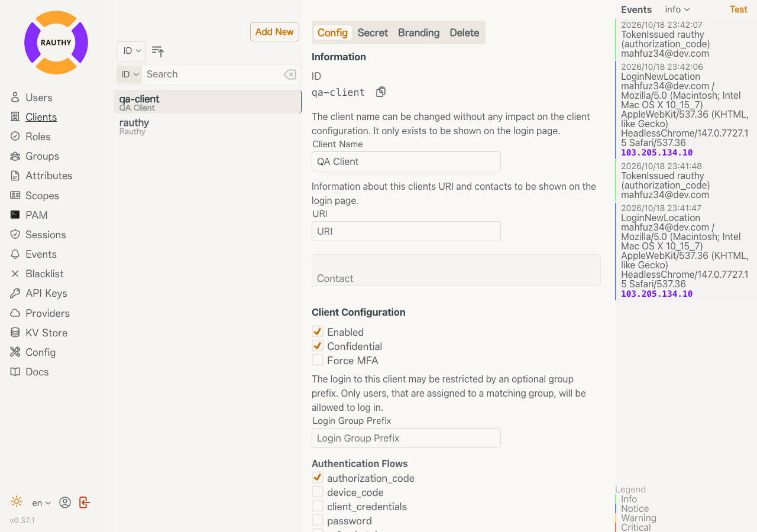Open the user account icon
757x532 pixels.
tap(65, 502)
